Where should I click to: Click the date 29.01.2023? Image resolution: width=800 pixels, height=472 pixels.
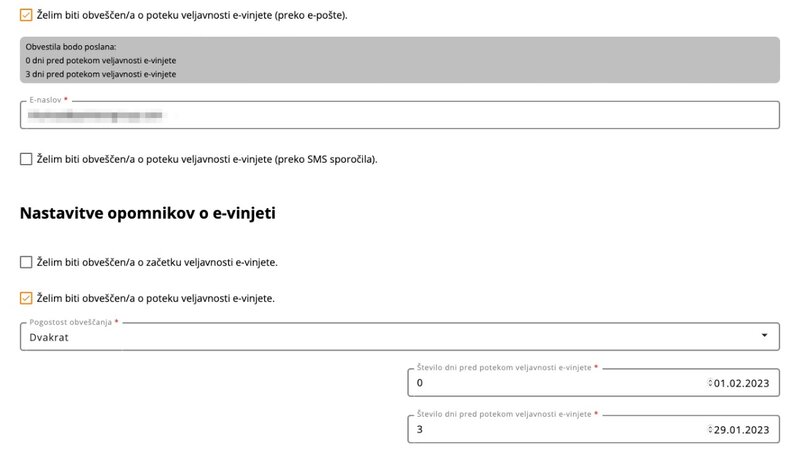coord(741,429)
